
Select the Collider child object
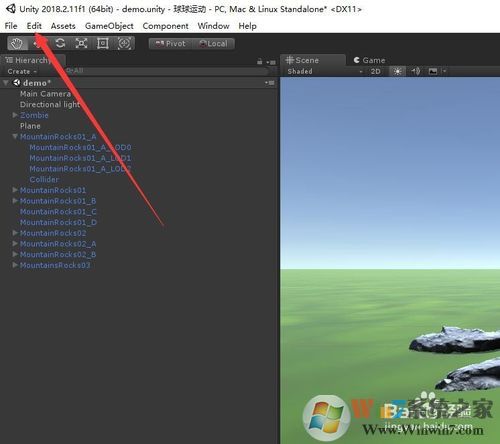point(44,179)
